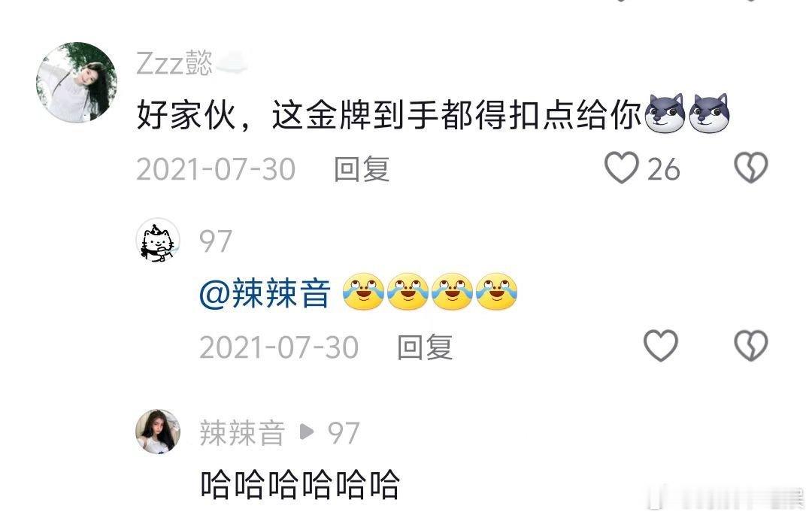812x518 pixels.
Task: Open the 97 username above the mention
Action: (x=216, y=241)
